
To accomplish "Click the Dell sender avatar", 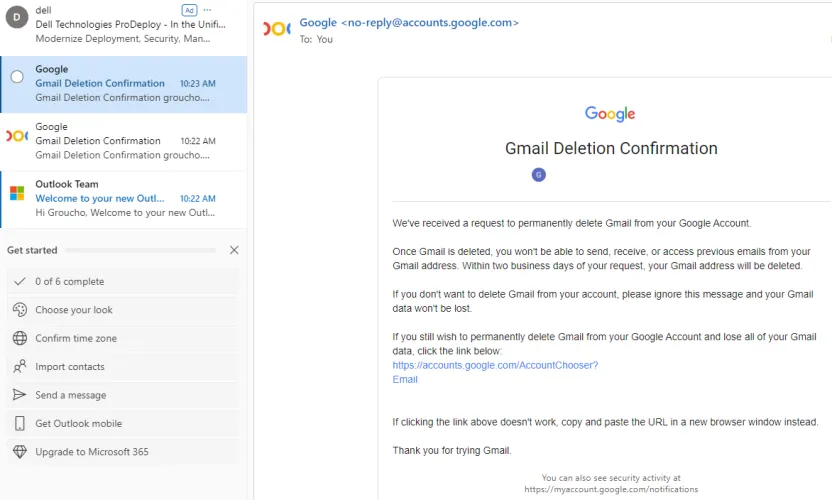I will (17, 17).
